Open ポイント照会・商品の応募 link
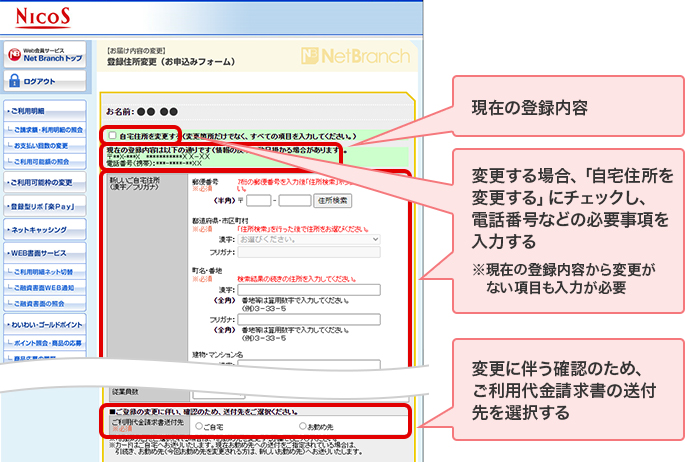Image resolution: width=685 pixels, height=462 pixels. [47, 343]
